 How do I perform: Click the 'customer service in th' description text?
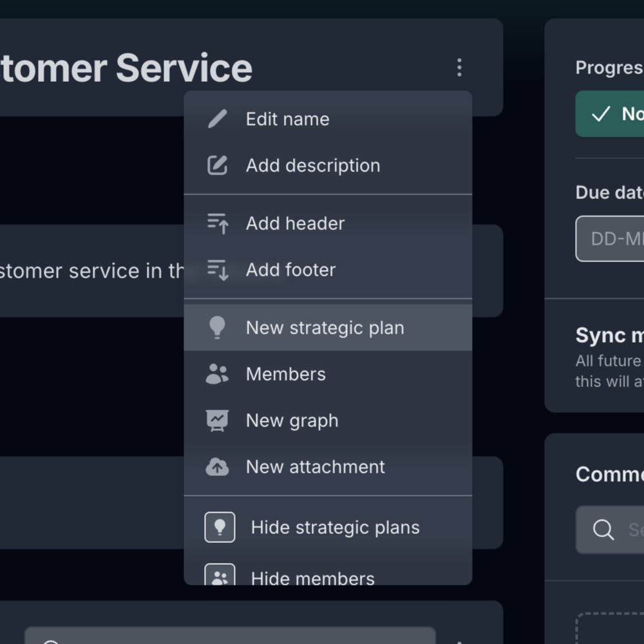click(x=92, y=271)
